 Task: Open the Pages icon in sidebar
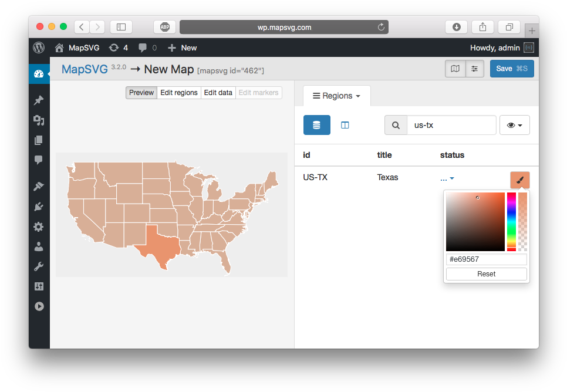coord(39,140)
